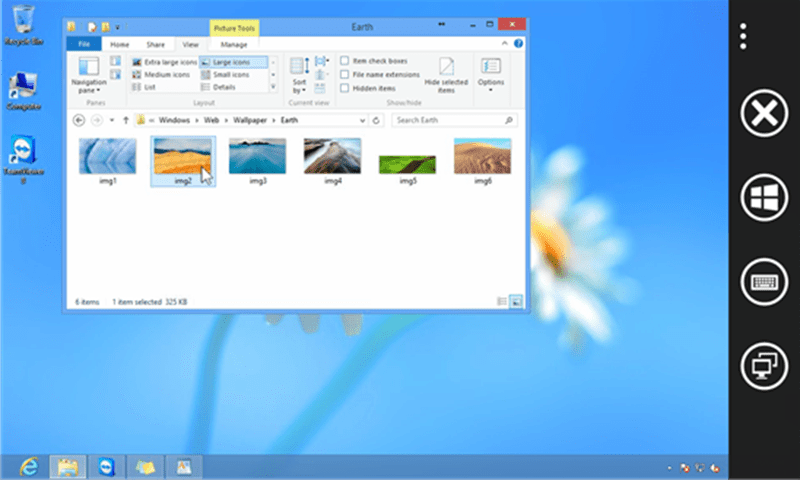
Task: Select the img6 thumbnail
Action: click(x=483, y=161)
